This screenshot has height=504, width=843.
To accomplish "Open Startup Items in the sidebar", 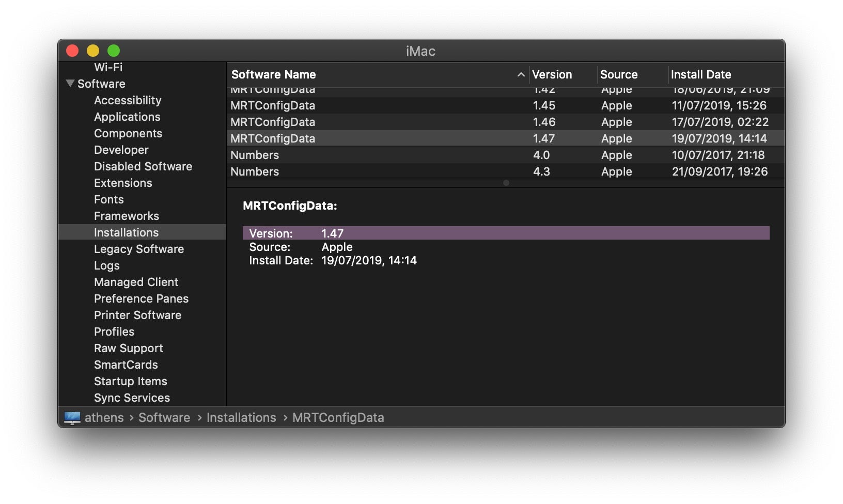I will (131, 381).
